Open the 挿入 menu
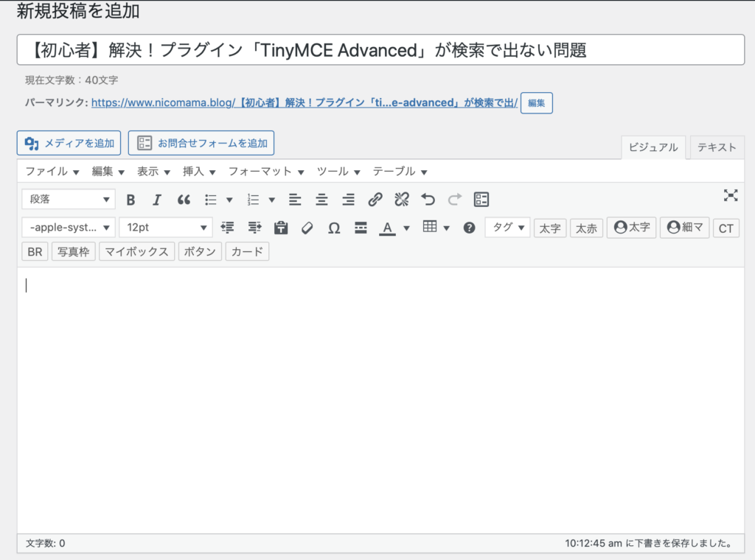The width and height of the screenshot is (755, 560). [199, 171]
